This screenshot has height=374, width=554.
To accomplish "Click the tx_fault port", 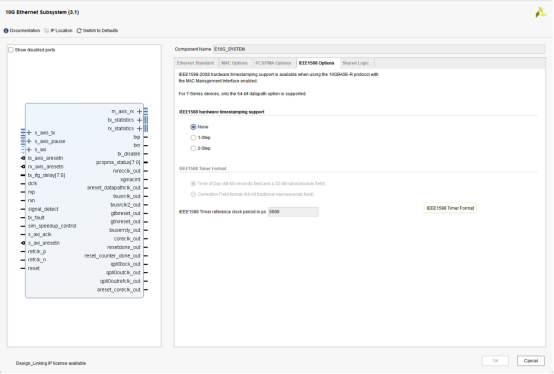I will (36, 218).
